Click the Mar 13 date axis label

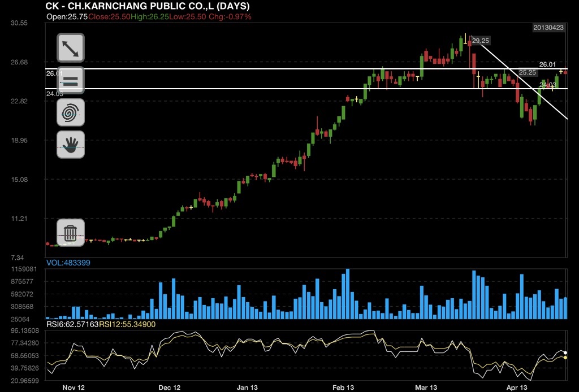(x=426, y=387)
